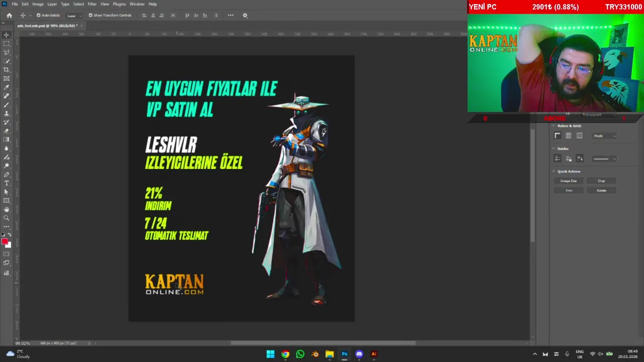Select the Zoom tool in the toolbar
This screenshot has height=362, width=644.
pos(7,218)
